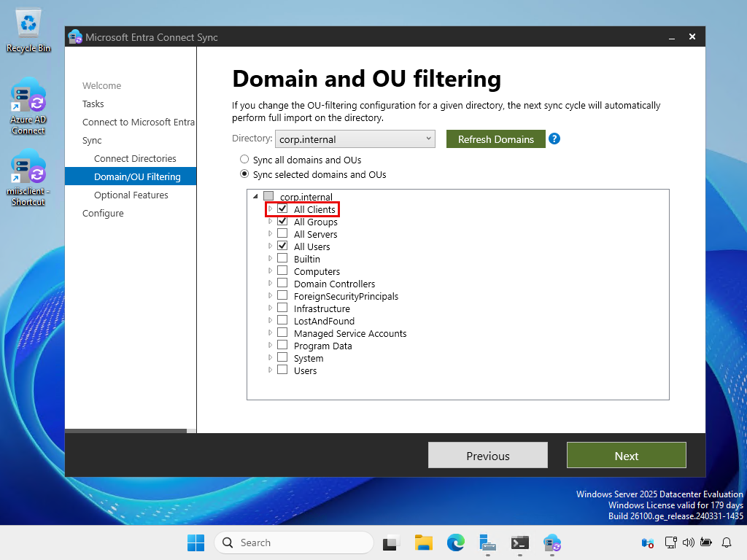Check the Domain Controllers checkbox
747x560 pixels.
282,283
